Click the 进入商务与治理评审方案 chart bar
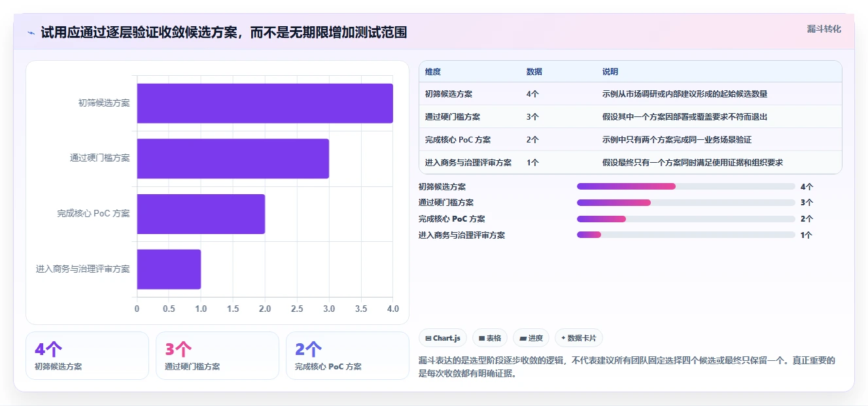868x406 pixels. (169, 269)
